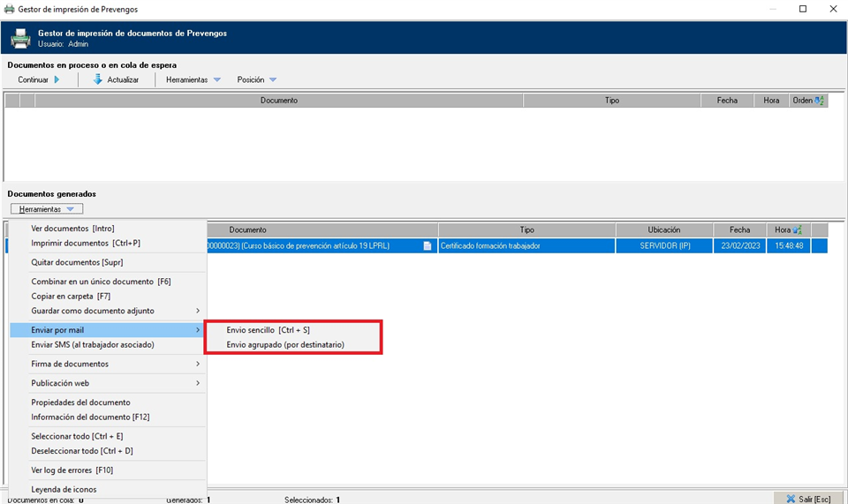Click the X icon on the Salir button

(790, 499)
